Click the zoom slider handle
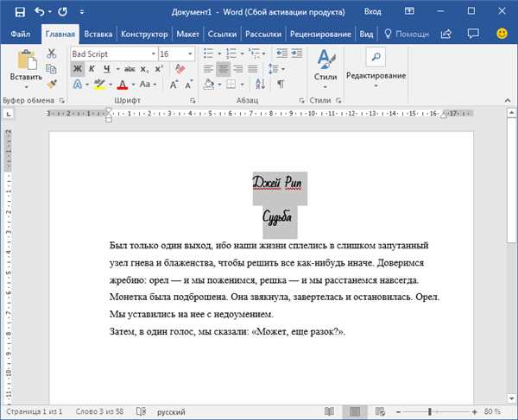Screen dimensions: 518x420 pyautogui.click(x=430, y=411)
